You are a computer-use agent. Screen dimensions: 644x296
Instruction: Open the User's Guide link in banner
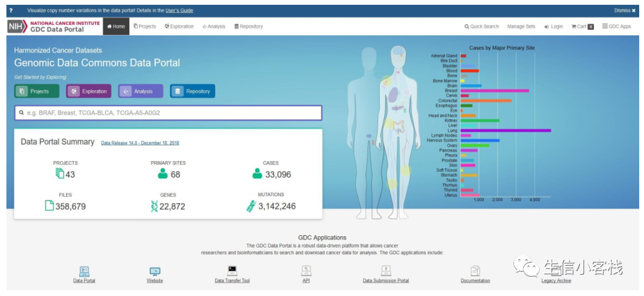click(x=179, y=11)
